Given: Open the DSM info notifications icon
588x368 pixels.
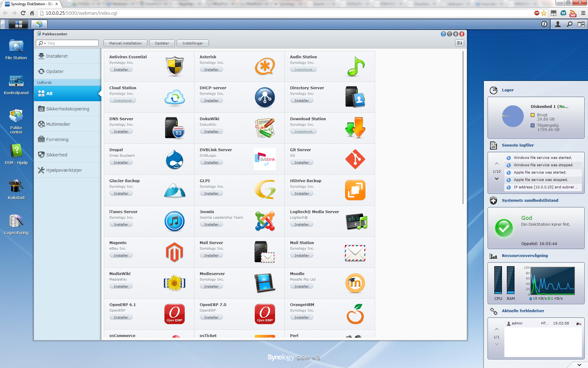Looking at the screenshot, I should [x=544, y=24].
